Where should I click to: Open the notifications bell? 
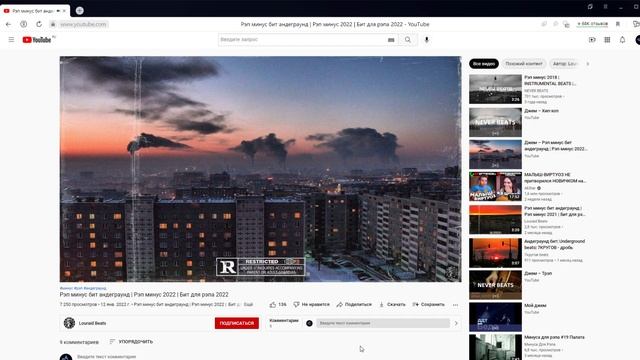tap(622, 40)
